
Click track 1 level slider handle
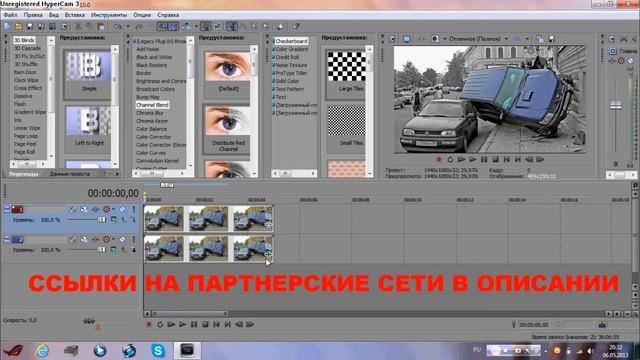pos(101,220)
